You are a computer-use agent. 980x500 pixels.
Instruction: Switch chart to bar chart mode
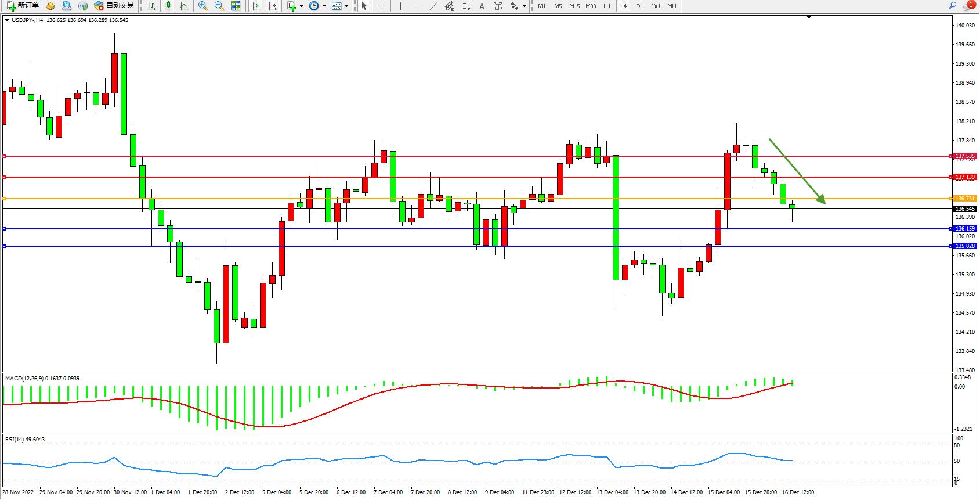click(x=151, y=6)
